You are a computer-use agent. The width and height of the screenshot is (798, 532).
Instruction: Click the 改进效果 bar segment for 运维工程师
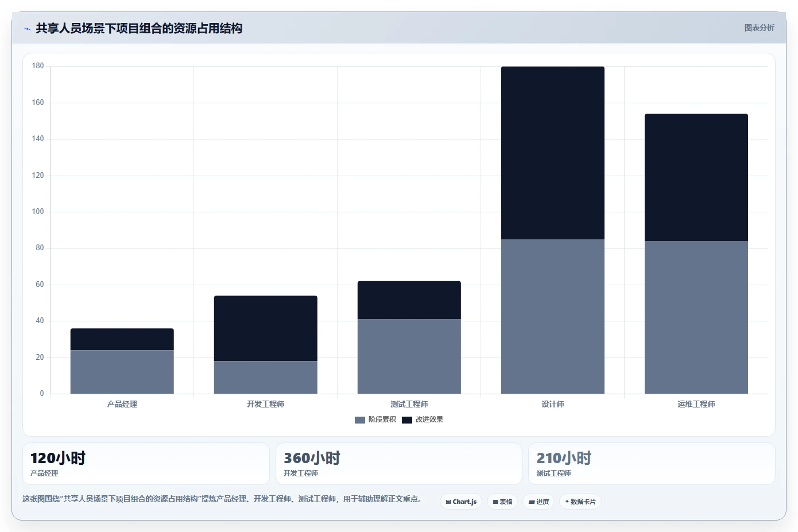pos(696,177)
